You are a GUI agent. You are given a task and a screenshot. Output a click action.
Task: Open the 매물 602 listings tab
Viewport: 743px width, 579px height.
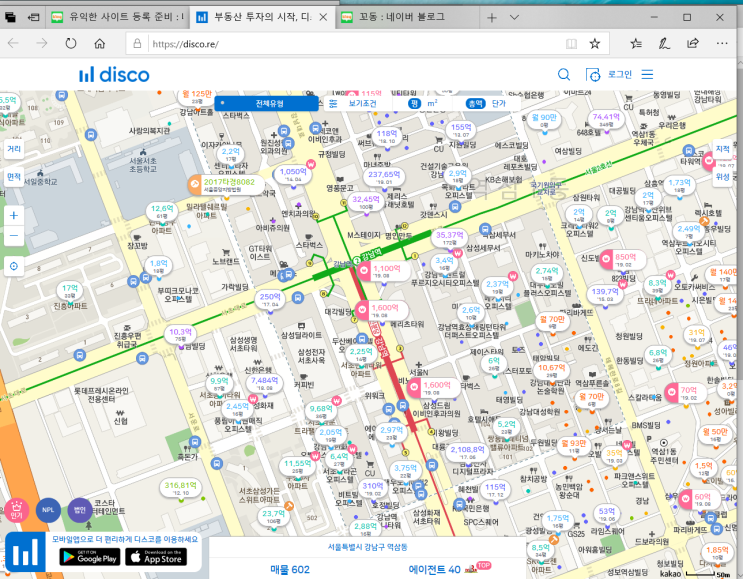click(290, 570)
